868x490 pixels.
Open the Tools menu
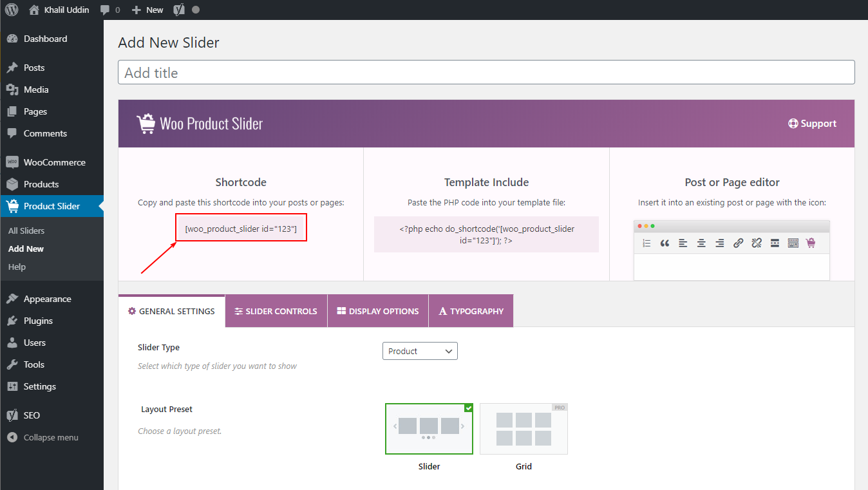[x=52, y=364]
